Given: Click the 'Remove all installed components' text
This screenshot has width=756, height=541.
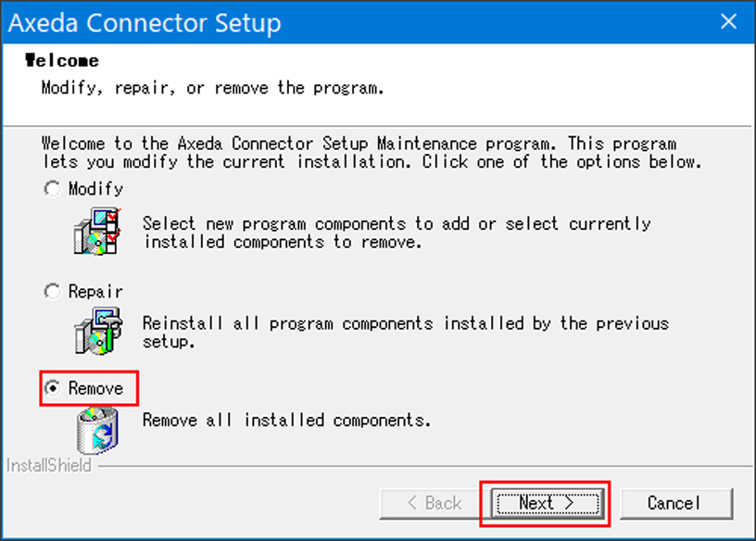Looking at the screenshot, I should coord(286,420).
